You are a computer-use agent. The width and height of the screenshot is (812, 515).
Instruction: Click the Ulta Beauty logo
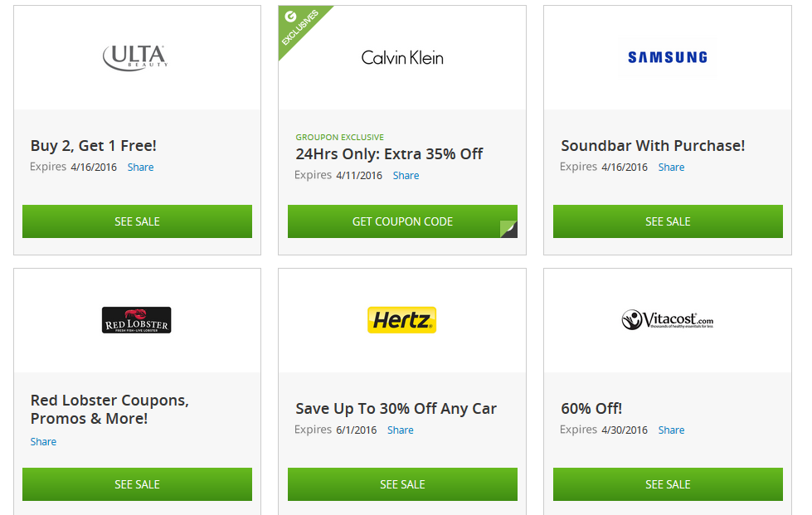click(136, 57)
